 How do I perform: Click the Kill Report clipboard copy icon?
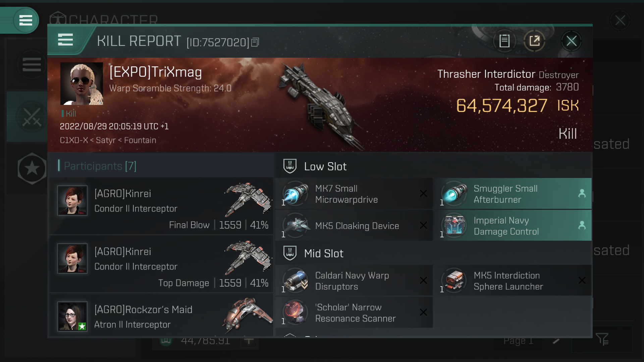504,41
